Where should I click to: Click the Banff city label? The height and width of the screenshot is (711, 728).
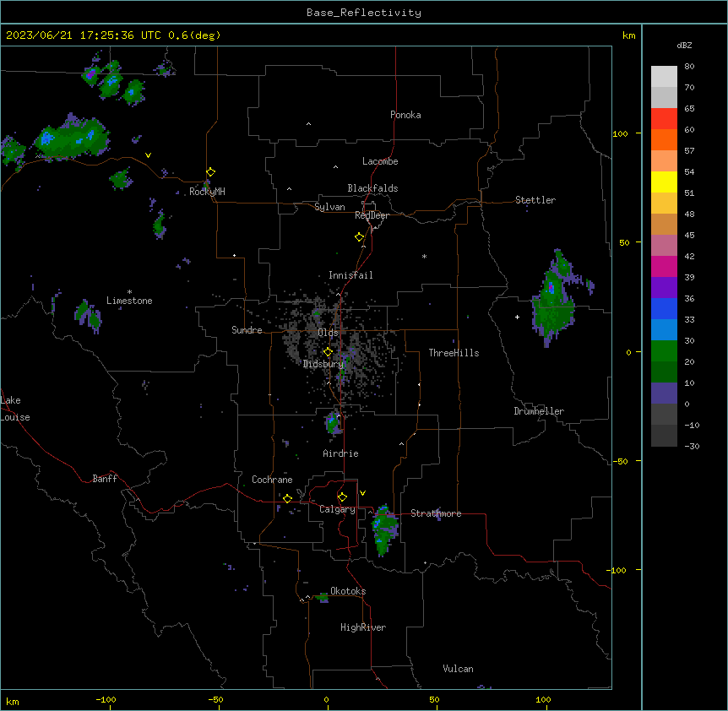coord(105,479)
